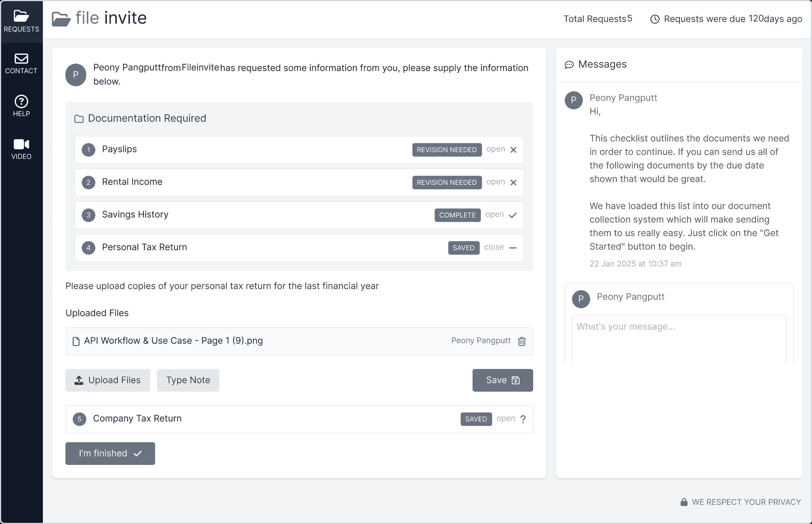
Task: Click REVISION NEEDED badge on Rental Income
Action: [x=447, y=183]
